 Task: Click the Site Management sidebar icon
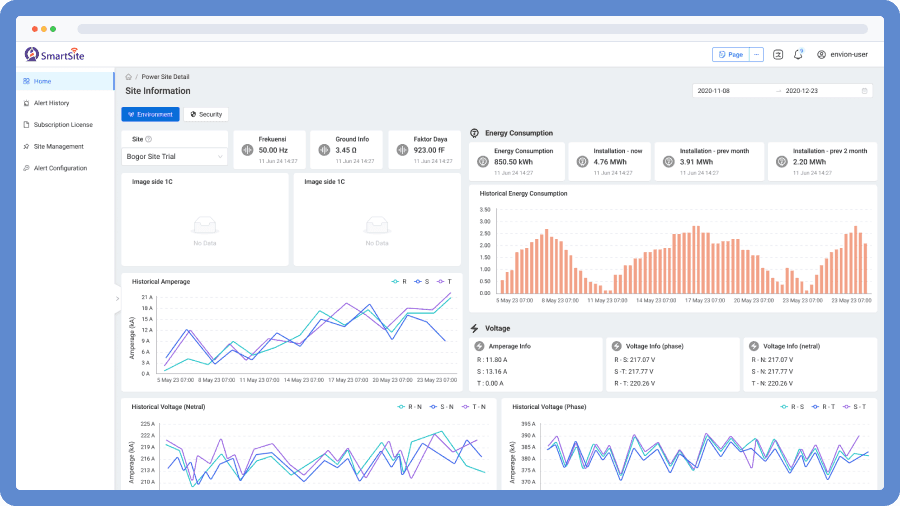pyautogui.click(x=26, y=146)
